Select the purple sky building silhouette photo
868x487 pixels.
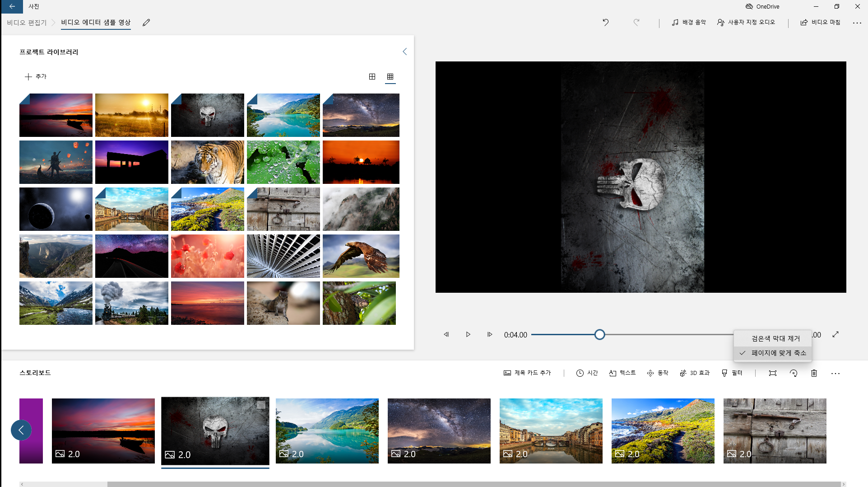[132, 162]
